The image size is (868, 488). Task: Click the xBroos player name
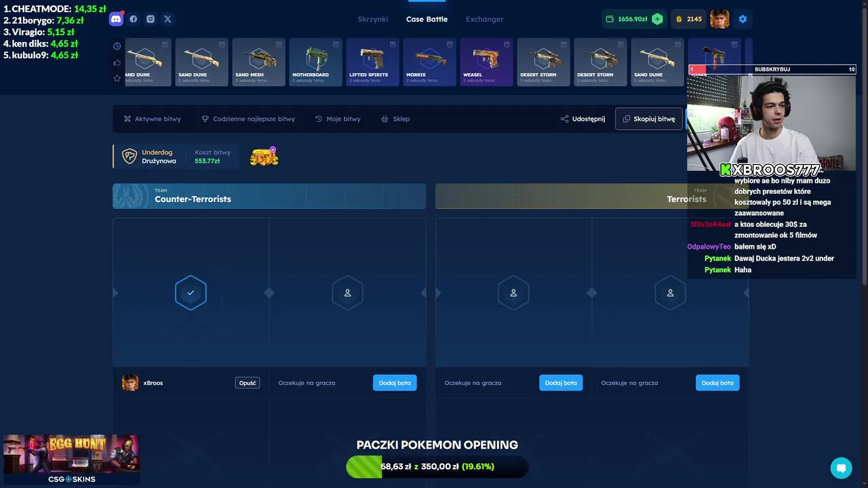pos(153,383)
